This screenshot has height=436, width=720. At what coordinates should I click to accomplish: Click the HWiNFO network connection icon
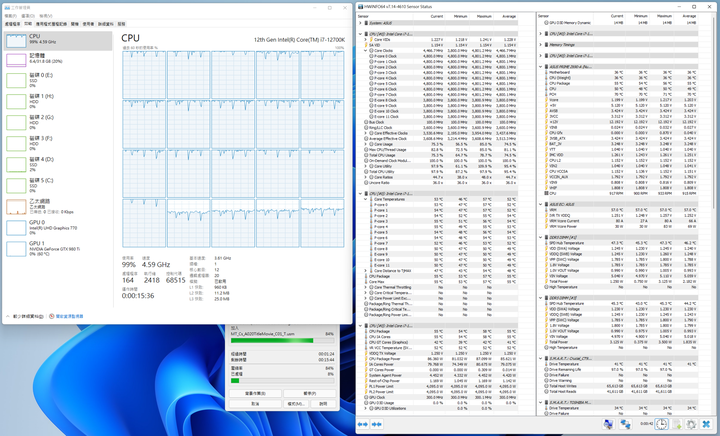click(625, 424)
